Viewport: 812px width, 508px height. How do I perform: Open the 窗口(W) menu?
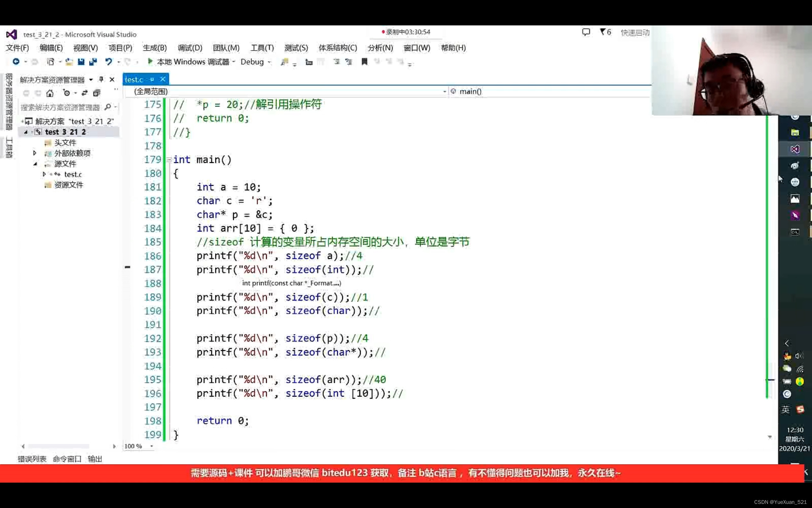point(417,48)
